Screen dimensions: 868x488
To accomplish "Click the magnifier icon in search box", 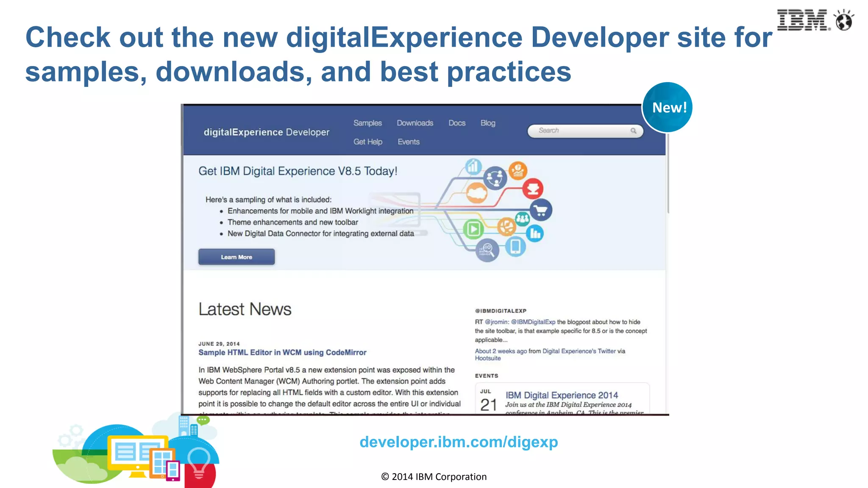I will click(x=633, y=131).
